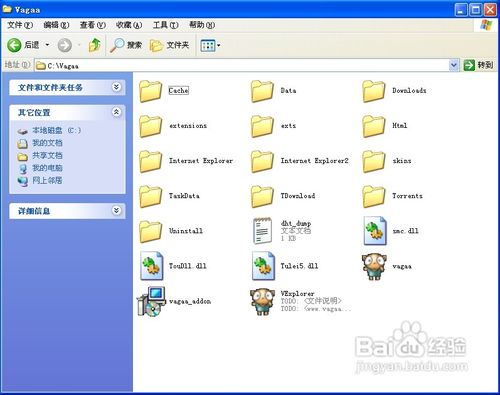Open the 帮助(H) menu

202,25
